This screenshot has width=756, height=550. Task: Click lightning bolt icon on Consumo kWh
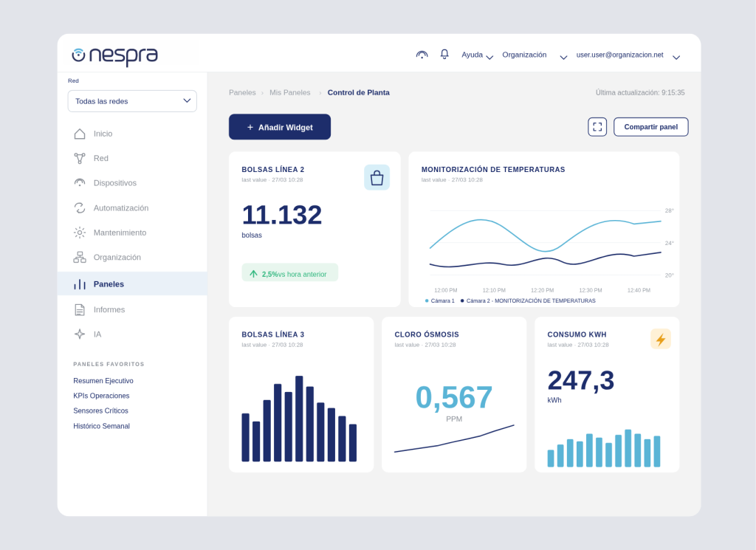pyautogui.click(x=661, y=340)
